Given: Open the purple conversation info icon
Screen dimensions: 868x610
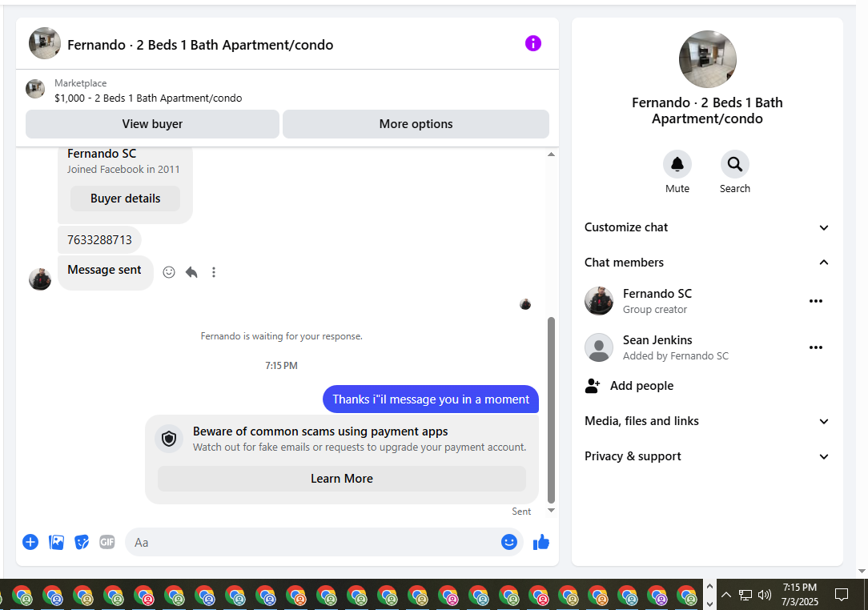Looking at the screenshot, I should [x=532, y=43].
